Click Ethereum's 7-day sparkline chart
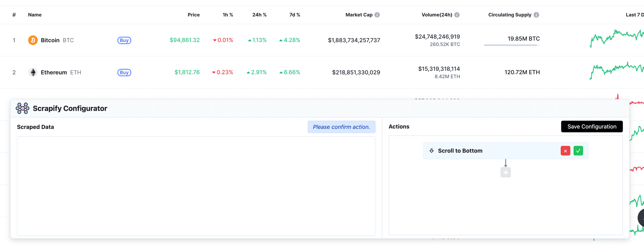Screen dimensions: 644x247 [x=617, y=71]
